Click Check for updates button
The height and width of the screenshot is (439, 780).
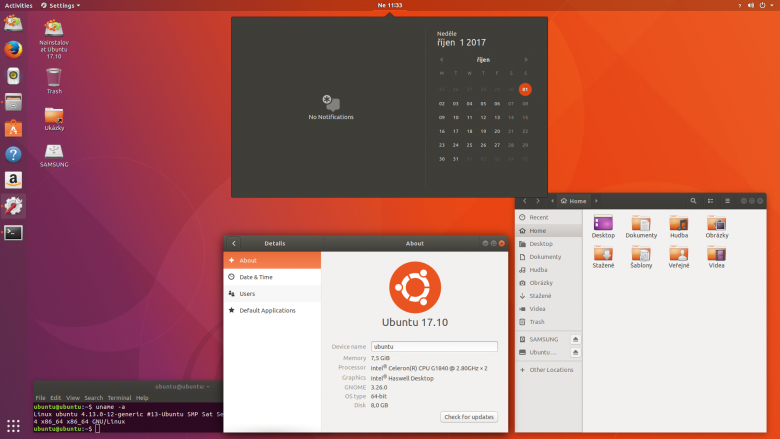pos(469,417)
